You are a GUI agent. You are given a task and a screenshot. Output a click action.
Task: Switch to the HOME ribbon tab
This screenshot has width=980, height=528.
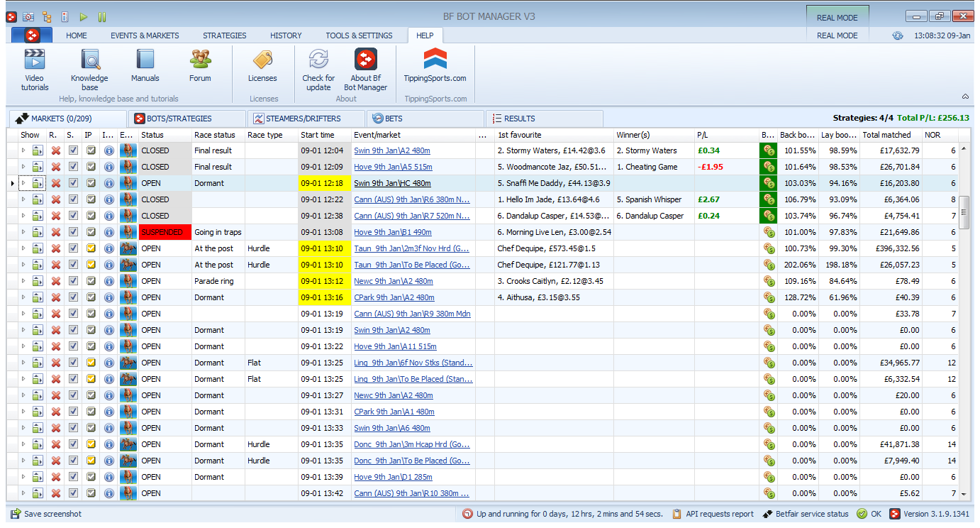click(x=77, y=35)
